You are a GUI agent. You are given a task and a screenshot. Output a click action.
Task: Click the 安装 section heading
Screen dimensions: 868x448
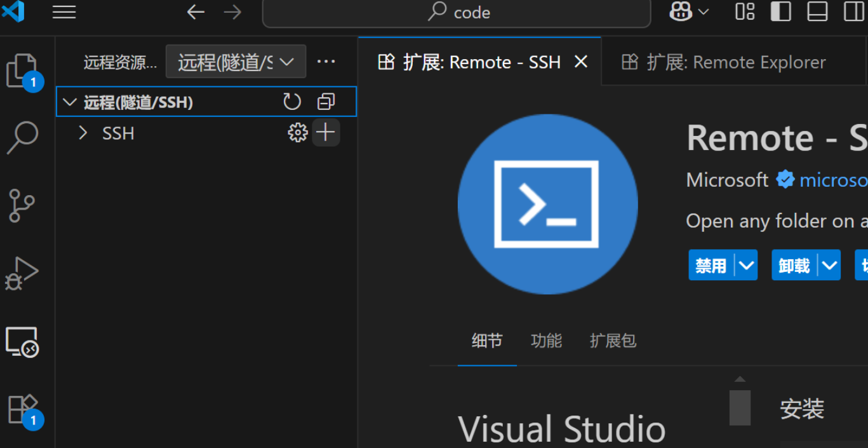(x=802, y=409)
